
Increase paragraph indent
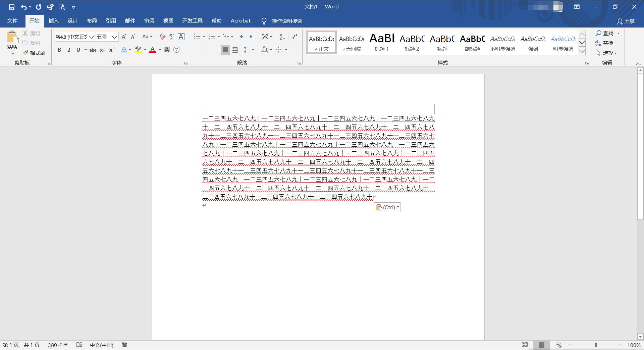(x=253, y=37)
